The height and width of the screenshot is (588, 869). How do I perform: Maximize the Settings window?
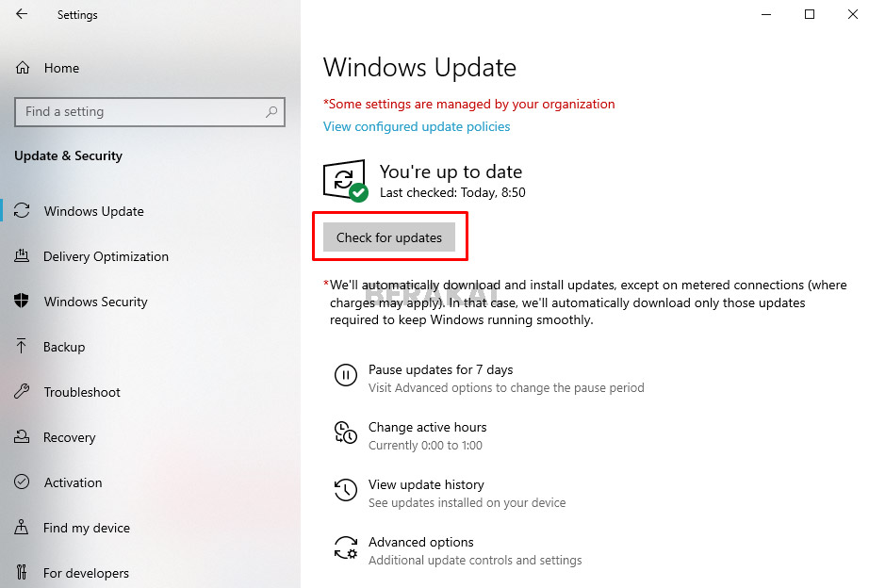coord(810,14)
